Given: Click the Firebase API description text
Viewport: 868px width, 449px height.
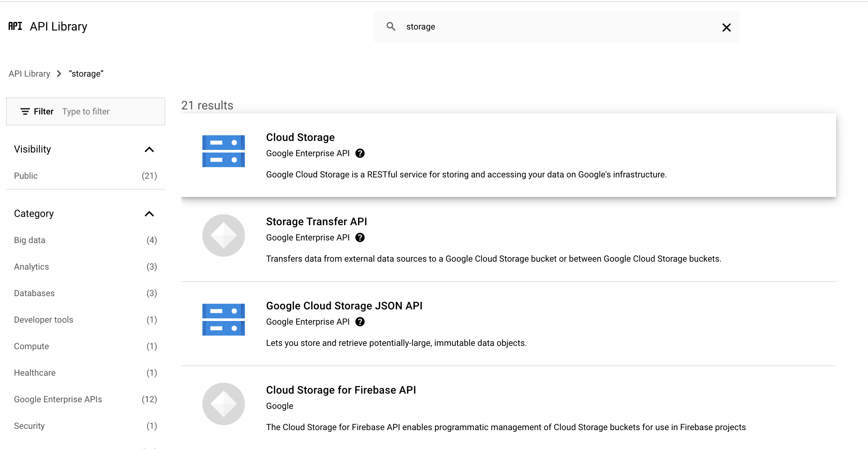Looking at the screenshot, I should click(506, 427).
